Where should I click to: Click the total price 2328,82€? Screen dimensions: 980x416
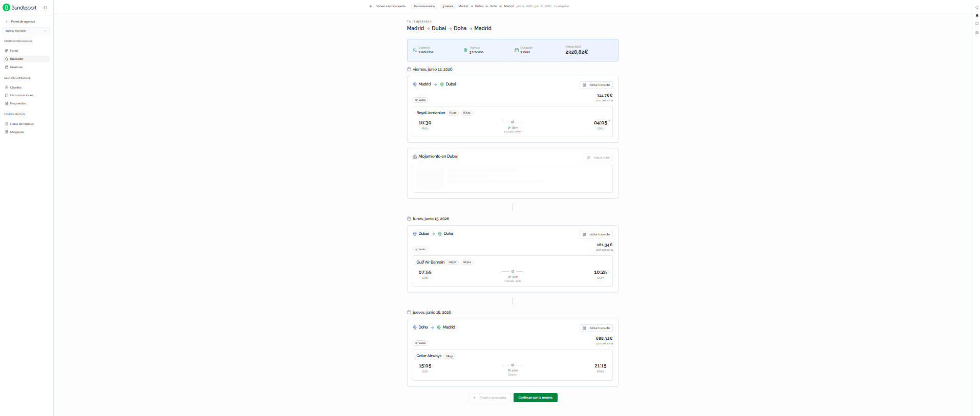point(577,52)
